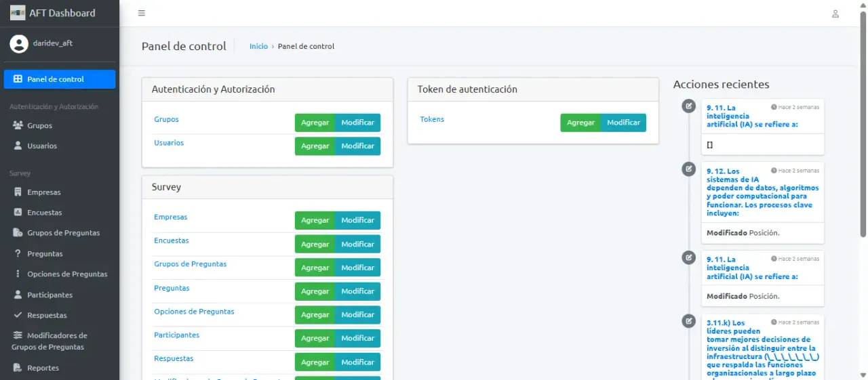This screenshot has width=868, height=380.
Task: Click the Reportes file icon in sidebar
Action: tap(18, 368)
